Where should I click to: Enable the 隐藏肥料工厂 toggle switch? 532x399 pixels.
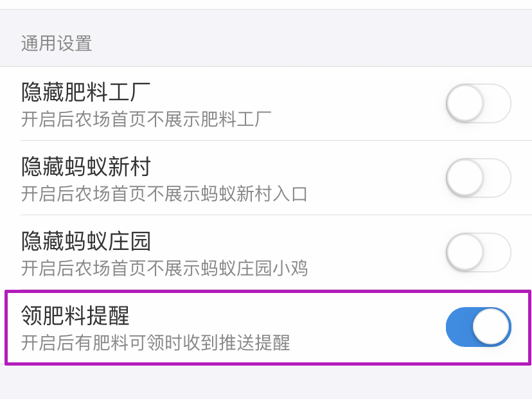(478, 103)
